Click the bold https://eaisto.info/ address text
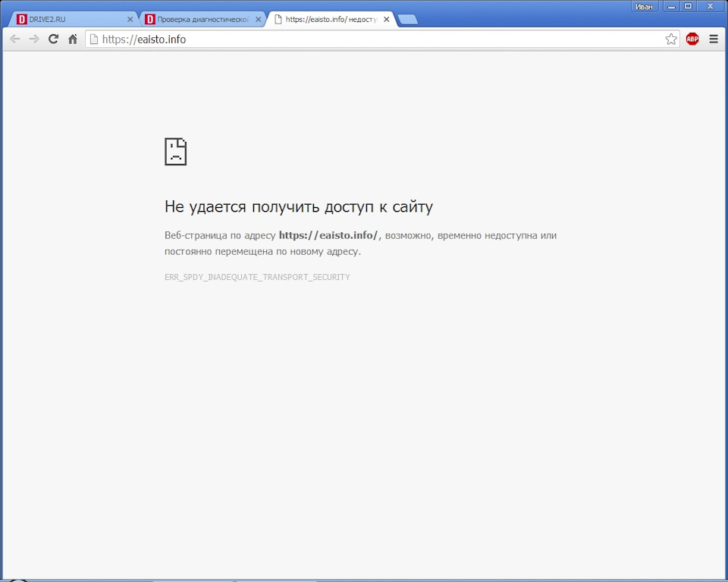Image resolution: width=728 pixels, height=582 pixels. [x=328, y=236]
